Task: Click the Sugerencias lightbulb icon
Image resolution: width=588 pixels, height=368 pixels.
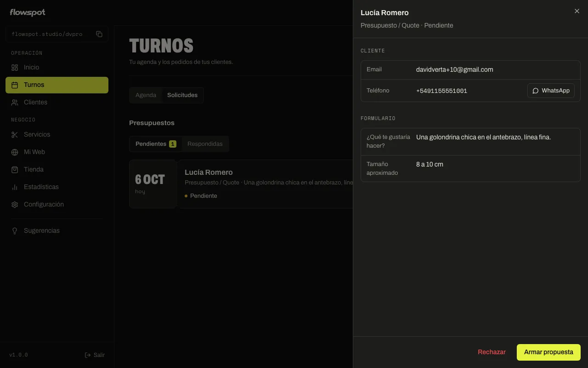Action: point(15,230)
